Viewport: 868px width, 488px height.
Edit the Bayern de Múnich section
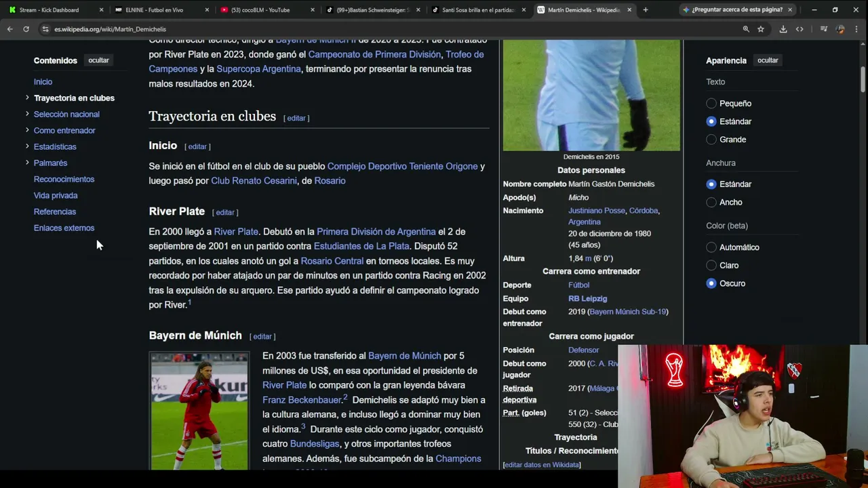262,336
